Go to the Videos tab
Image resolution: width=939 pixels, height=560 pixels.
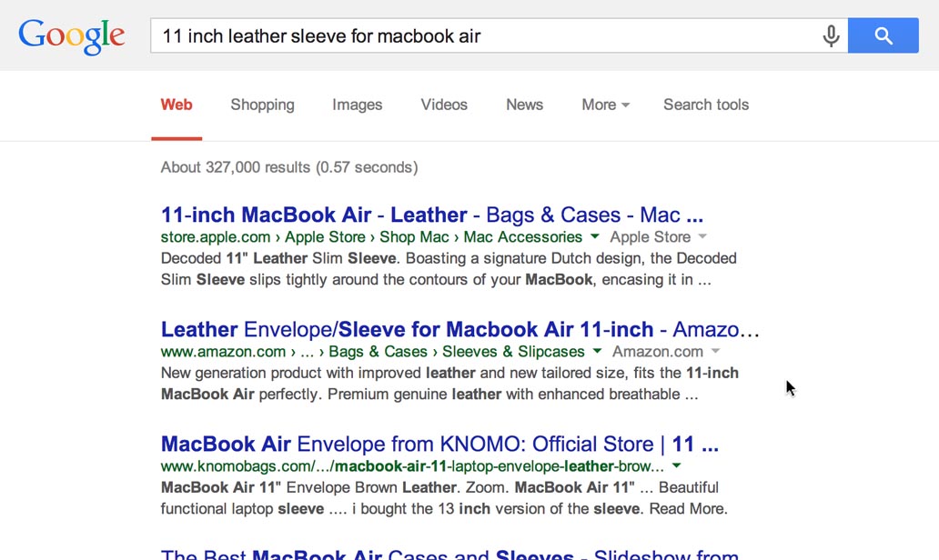[x=444, y=105]
